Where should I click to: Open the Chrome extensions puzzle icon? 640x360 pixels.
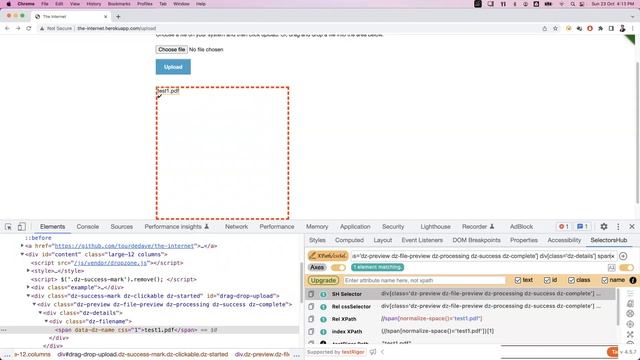click(600, 29)
